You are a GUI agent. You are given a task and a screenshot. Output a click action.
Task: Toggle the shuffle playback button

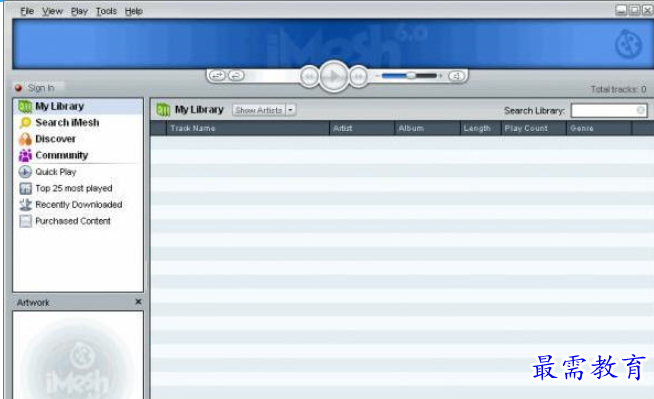point(217,75)
